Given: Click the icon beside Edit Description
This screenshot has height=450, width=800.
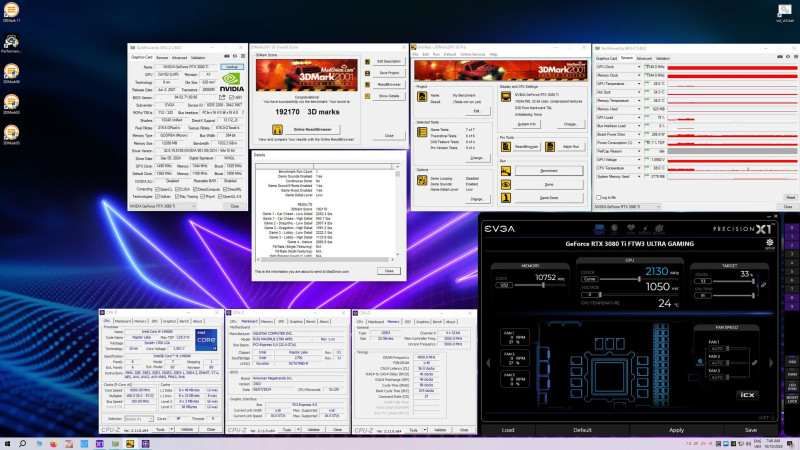Looking at the screenshot, I should point(367,62).
